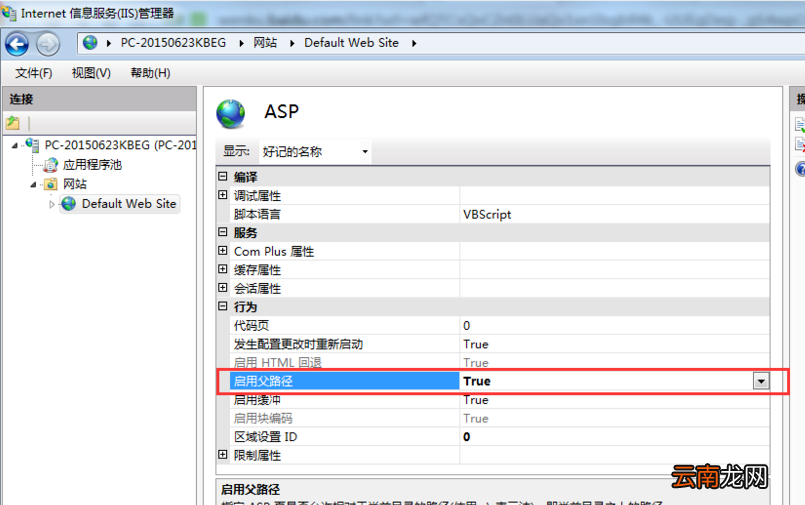Select the 区域设置 ID property label

(265, 437)
